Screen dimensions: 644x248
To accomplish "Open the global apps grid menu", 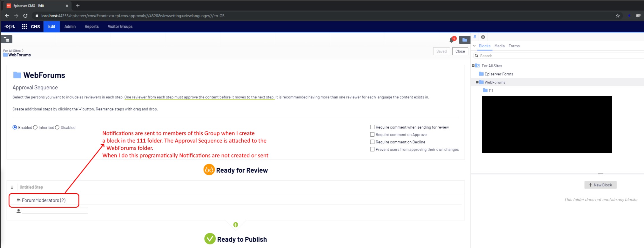I will 25,26.
